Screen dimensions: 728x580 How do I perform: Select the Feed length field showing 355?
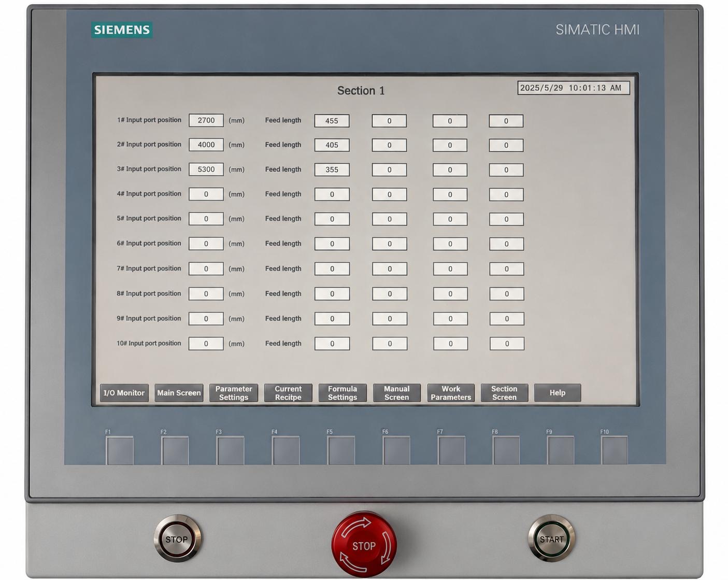(x=332, y=169)
